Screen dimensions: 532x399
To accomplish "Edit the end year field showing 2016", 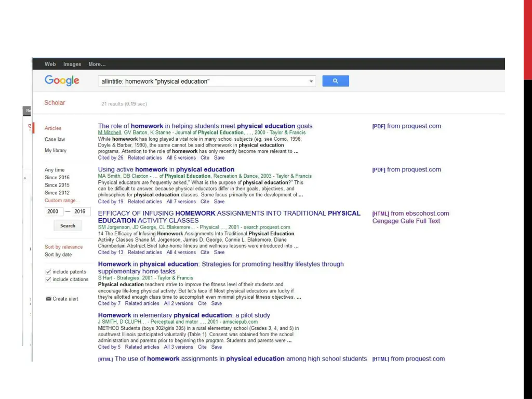I will tap(81, 211).
